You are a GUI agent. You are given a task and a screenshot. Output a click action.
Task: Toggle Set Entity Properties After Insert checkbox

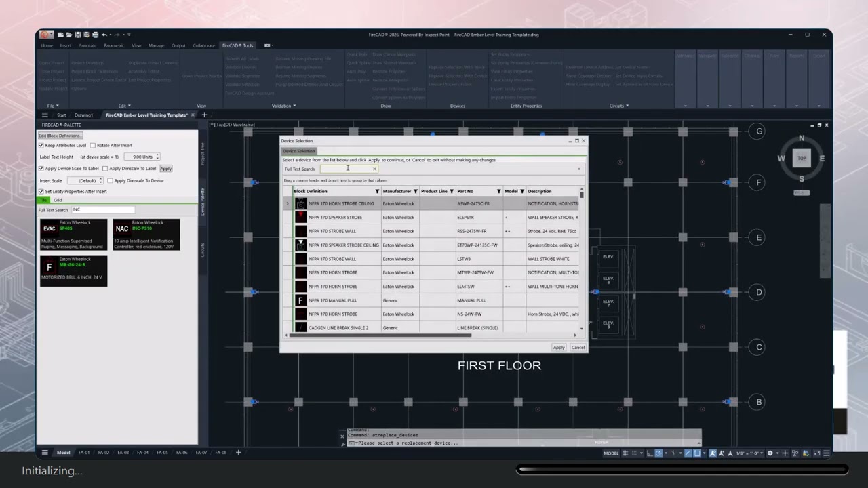[x=41, y=191]
